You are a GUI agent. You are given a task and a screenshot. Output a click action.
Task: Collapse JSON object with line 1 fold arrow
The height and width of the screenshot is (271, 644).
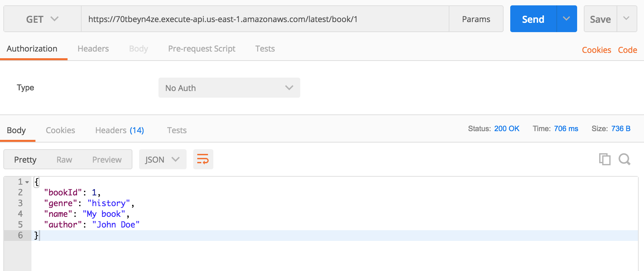pos(27,182)
